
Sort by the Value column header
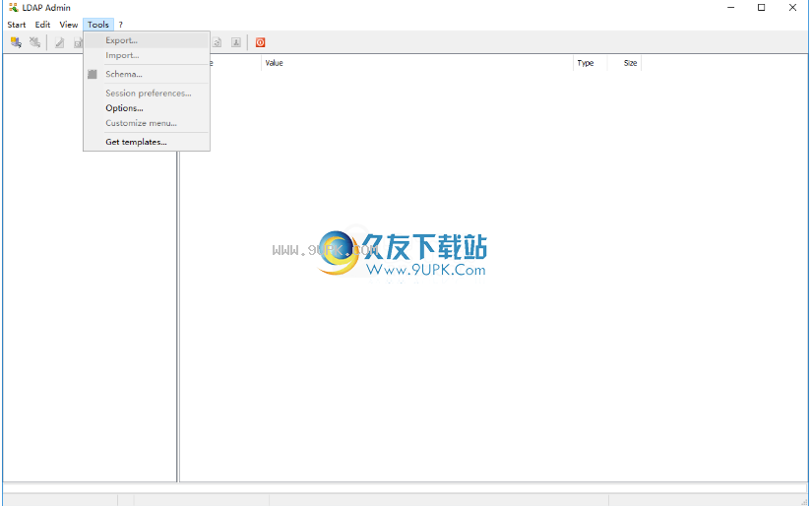(417, 63)
